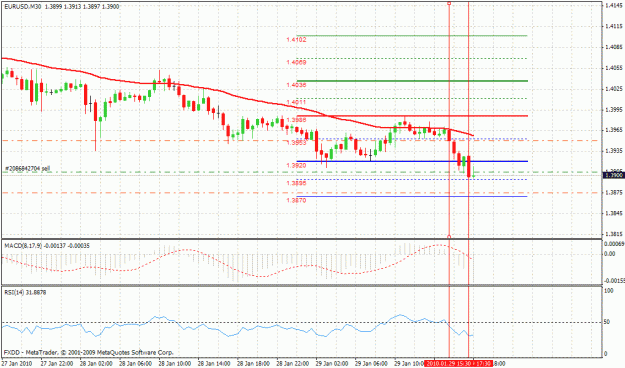The height and width of the screenshot is (368, 625).
Task: Click 1.4145 on the price axis
Action: pos(614,6)
